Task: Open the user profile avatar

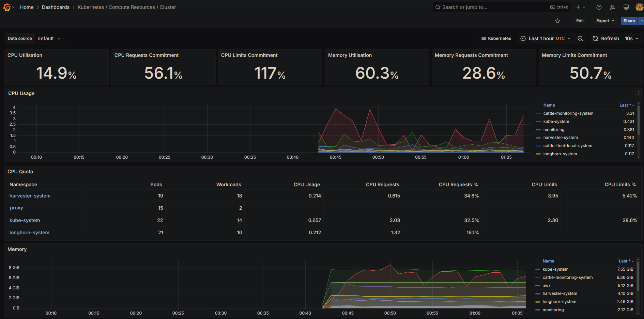Action: click(x=639, y=7)
